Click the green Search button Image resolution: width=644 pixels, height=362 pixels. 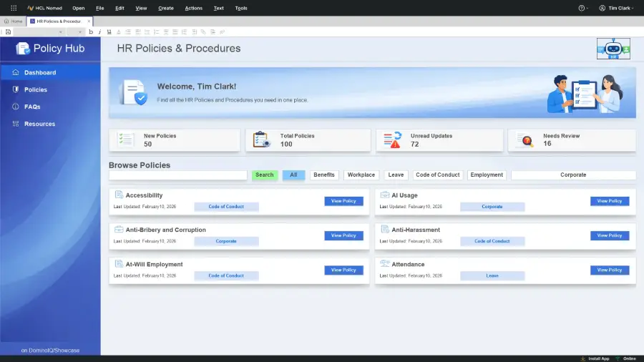click(264, 175)
